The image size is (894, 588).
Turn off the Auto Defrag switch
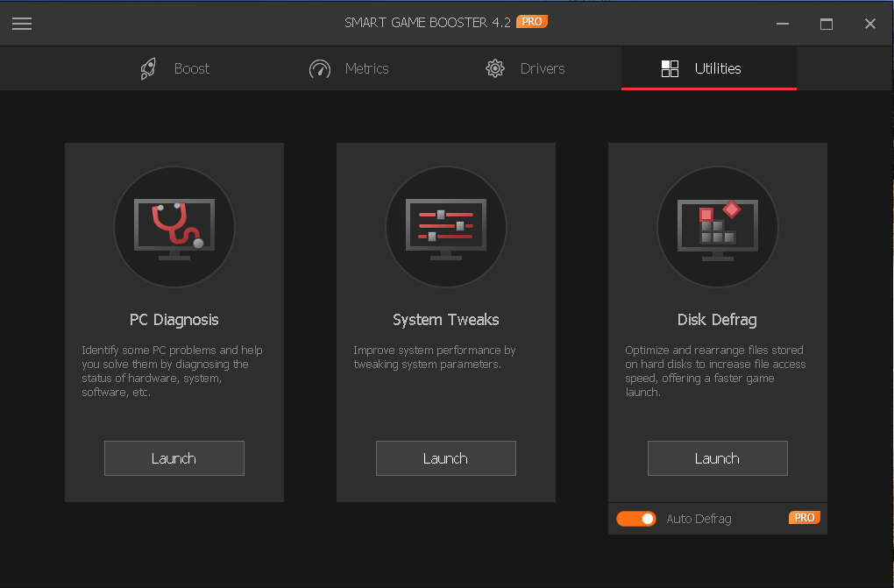pyautogui.click(x=636, y=519)
